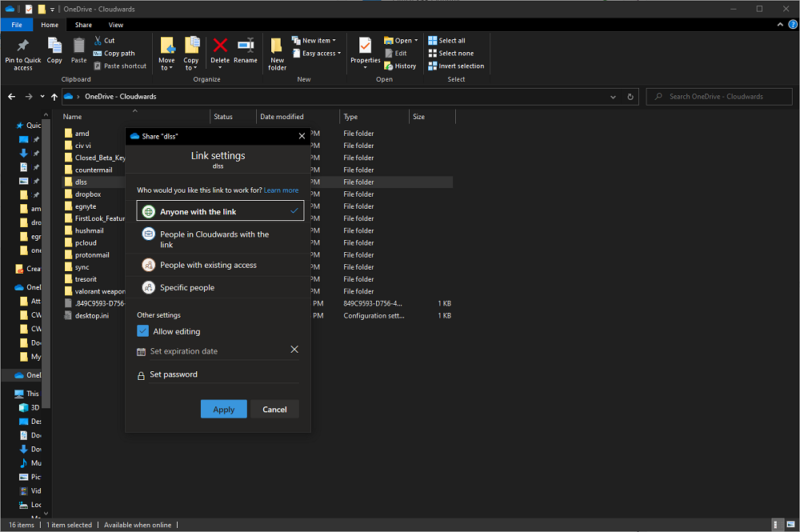Collapse the ribbon with the chevron
The width and height of the screenshot is (800, 532).
780,24
